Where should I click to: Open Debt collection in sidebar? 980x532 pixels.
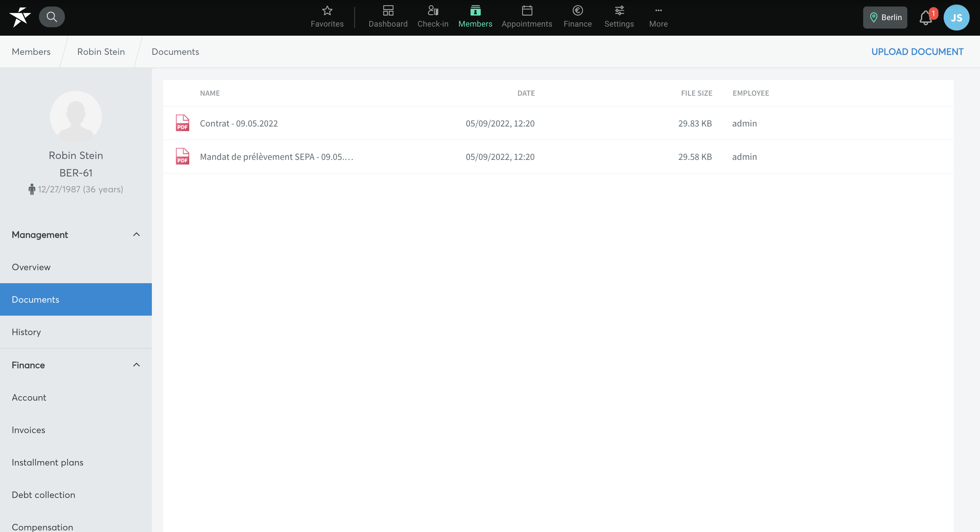click(x=76, y=495)
